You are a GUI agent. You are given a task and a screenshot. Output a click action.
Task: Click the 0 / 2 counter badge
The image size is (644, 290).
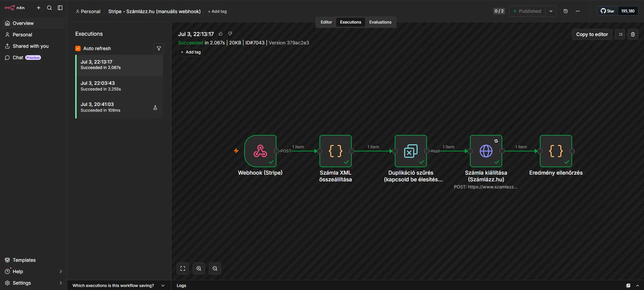coord(499,11)
